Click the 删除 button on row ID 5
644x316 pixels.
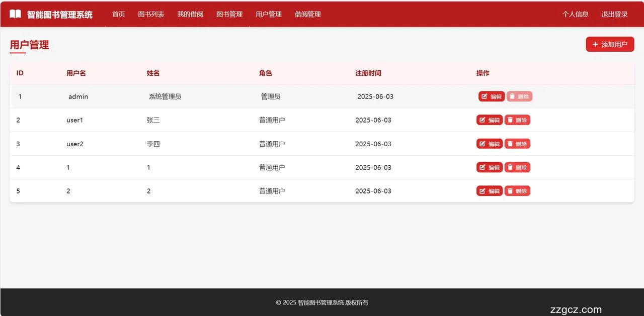click(517, 190)
